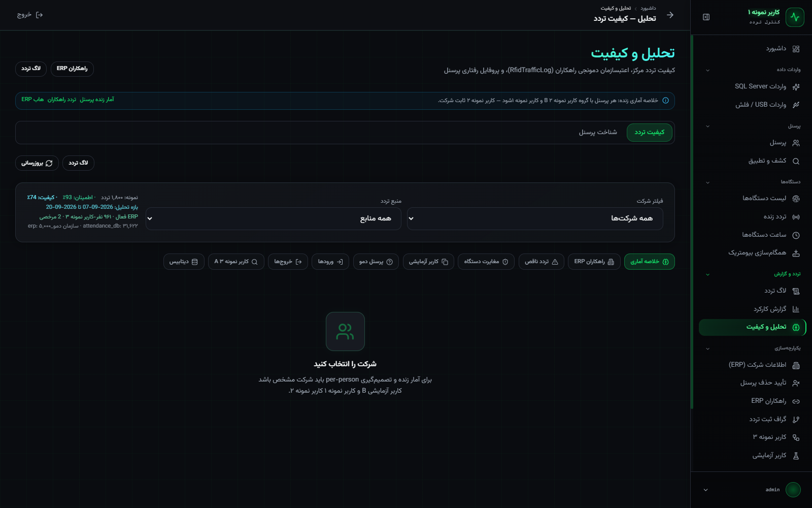Click the sidebar scrollbar

coord(692,221)
